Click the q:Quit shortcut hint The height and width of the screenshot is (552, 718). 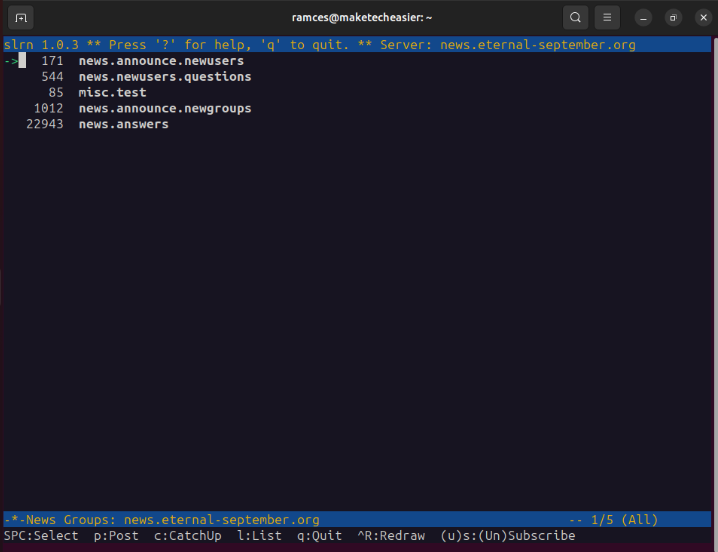[x=319, y=536]
